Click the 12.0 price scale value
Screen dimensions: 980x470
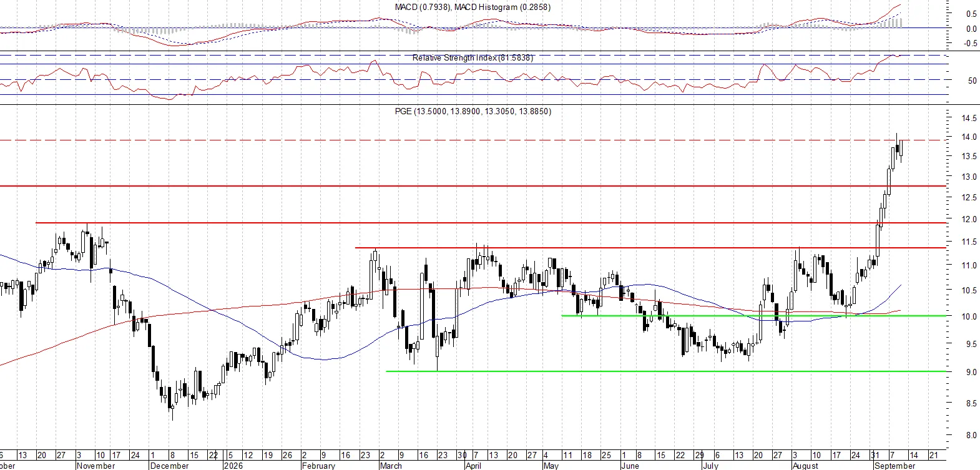click(969, 220)
